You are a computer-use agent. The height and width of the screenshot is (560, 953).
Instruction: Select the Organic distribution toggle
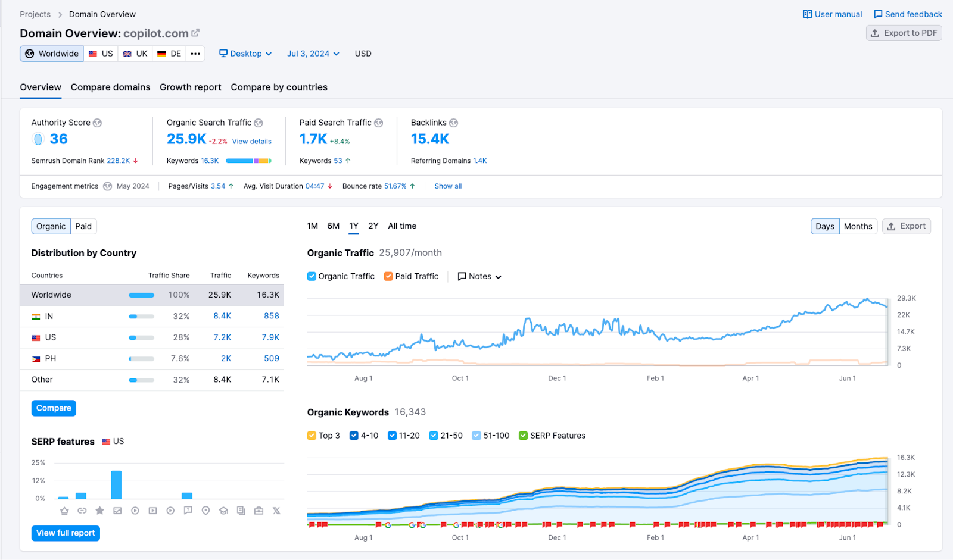pos(51,226)
